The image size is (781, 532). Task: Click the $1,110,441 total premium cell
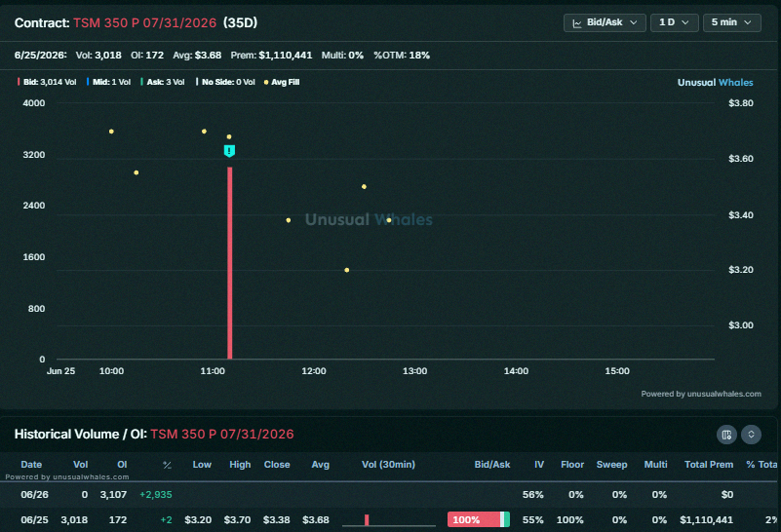[x=706, y=519]
